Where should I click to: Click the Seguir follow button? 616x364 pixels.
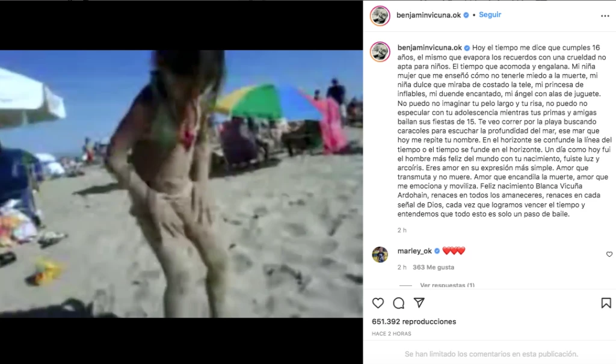tap(490, 14)
